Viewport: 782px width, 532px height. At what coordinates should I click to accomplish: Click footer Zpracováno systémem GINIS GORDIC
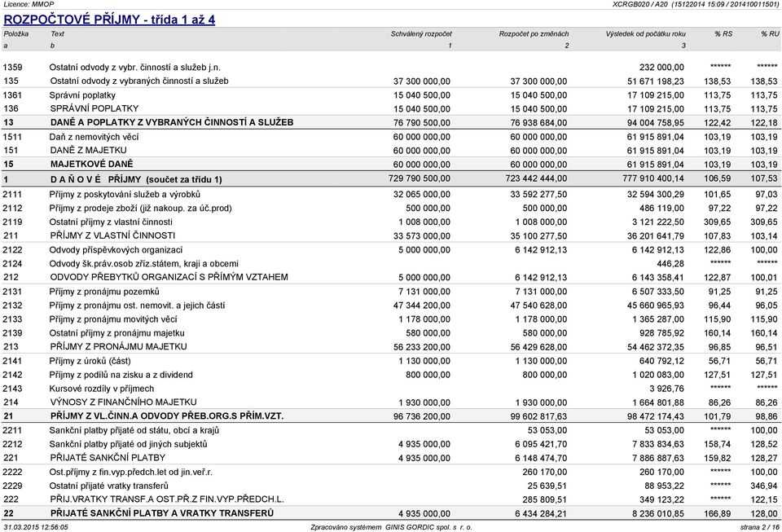click(x=391, y=527)
